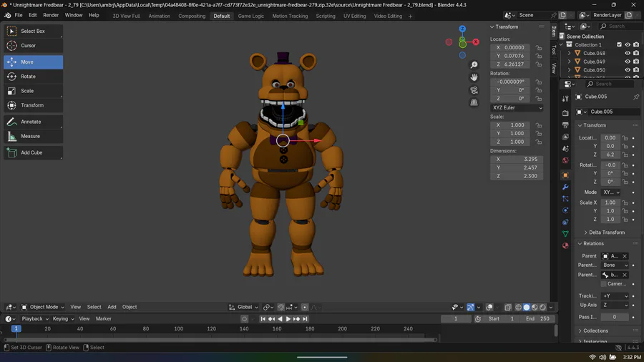Select solid viewport shading mode
644x362 pixels.
[527, 307]
